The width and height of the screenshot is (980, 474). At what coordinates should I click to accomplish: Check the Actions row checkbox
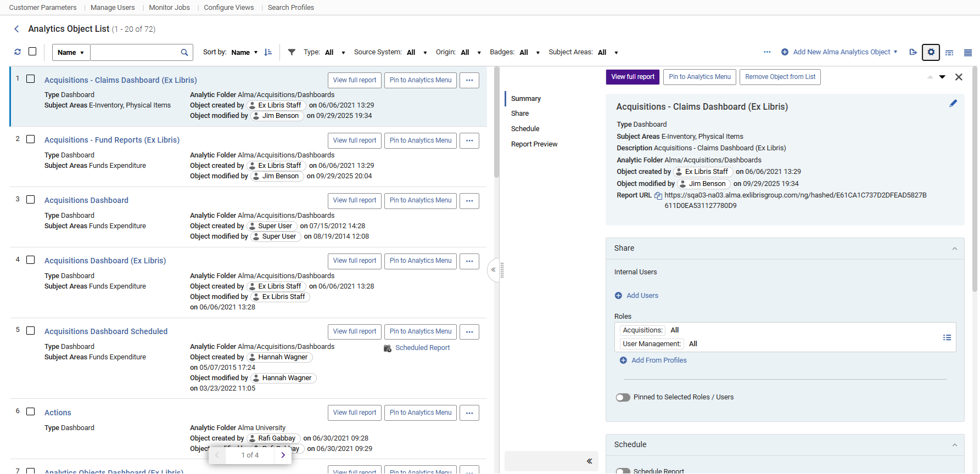point(31,411)
